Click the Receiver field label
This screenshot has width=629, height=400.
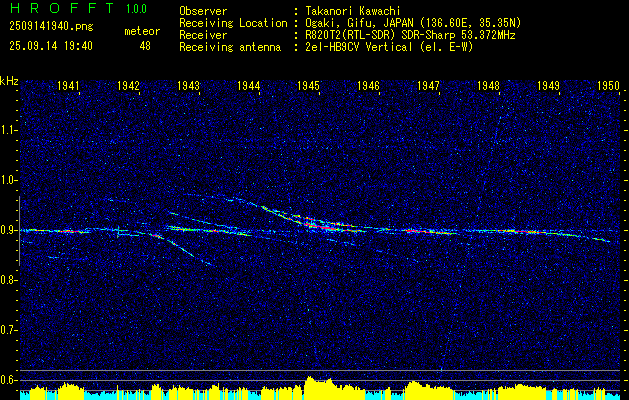[x=203, y=35]
